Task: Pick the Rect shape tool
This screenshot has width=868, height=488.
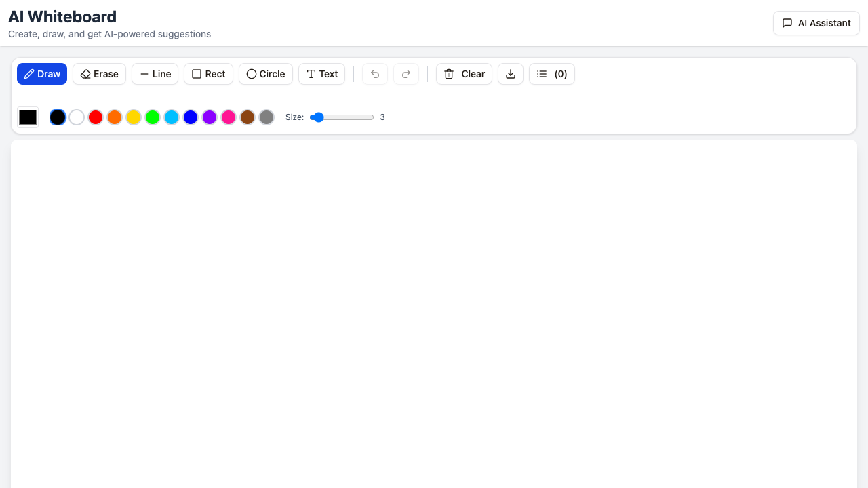Action: tap(208, 74)
